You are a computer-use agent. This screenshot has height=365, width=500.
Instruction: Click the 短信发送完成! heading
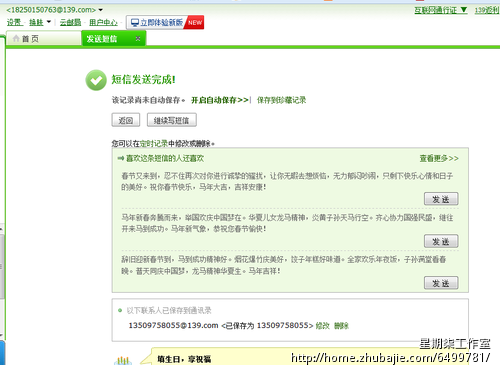143,80
